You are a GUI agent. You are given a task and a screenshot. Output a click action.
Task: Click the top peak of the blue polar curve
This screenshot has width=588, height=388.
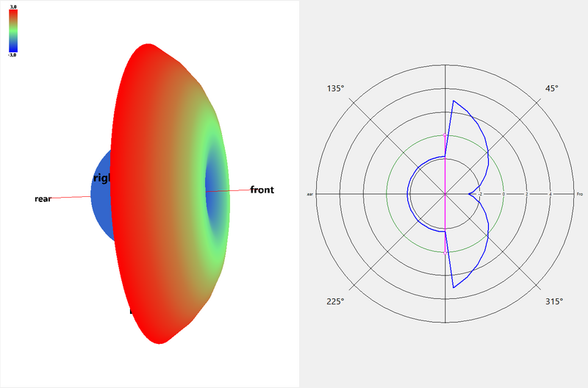click(x=453, y=101)
